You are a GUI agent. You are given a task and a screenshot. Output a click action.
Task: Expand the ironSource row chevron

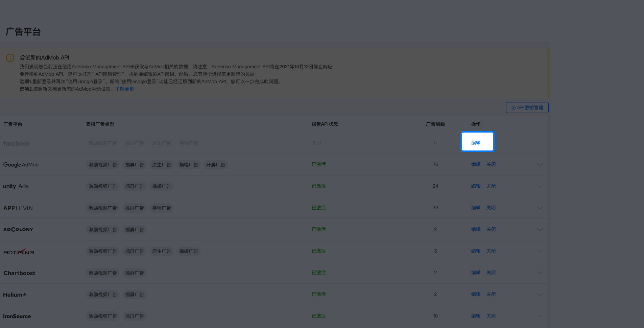tap(540, 316)
